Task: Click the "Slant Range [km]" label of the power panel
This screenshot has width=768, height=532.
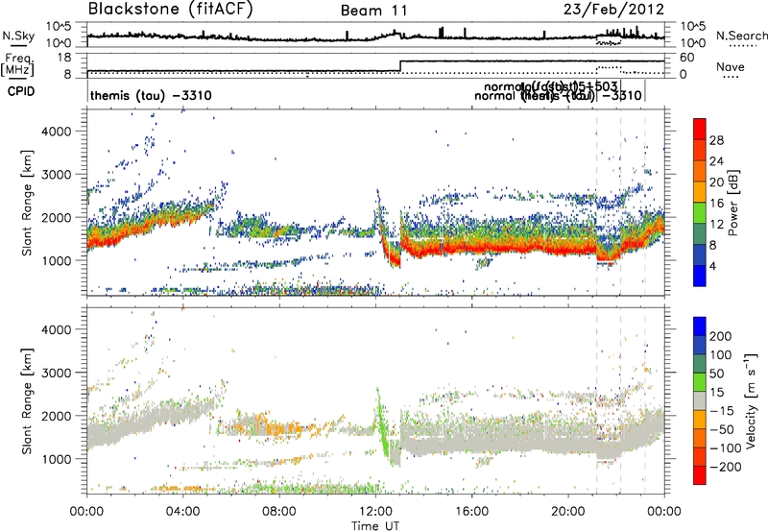Action: pos(27,203)
